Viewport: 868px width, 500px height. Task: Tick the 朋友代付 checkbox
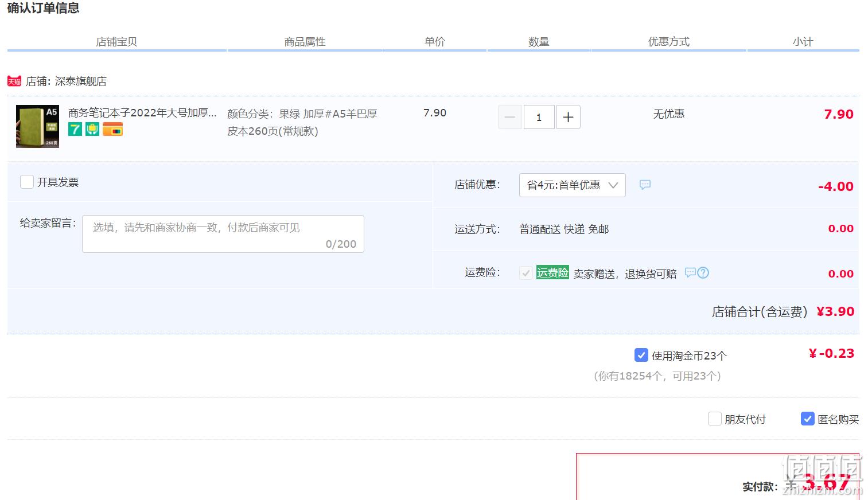[x=714, y=419]
